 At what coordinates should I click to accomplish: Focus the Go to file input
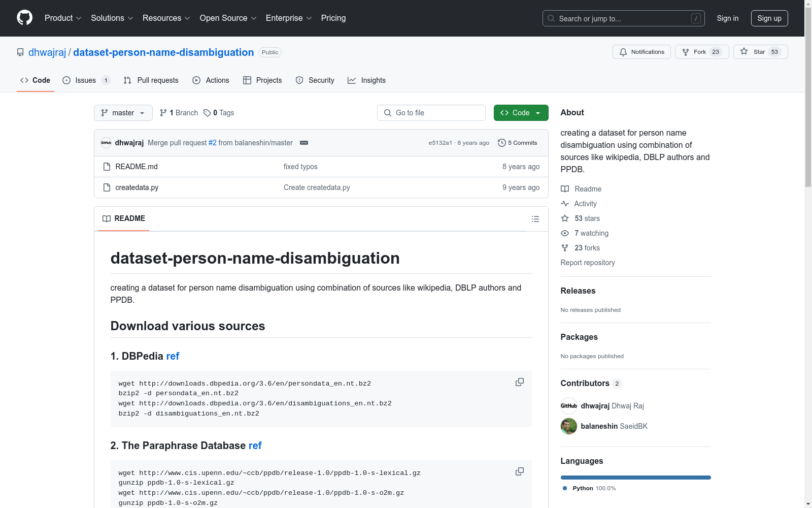tap(431, 113)
